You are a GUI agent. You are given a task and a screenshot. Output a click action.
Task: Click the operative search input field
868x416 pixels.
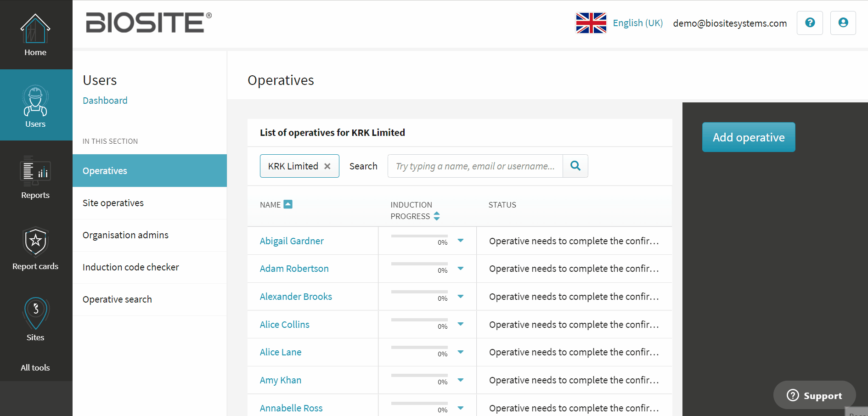click(x=475, y=166)
